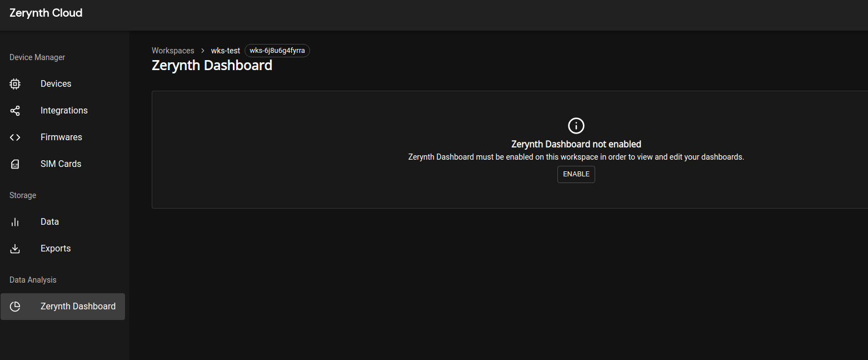Enable the Zerynth Dashboard with ENABLE button

576,174
